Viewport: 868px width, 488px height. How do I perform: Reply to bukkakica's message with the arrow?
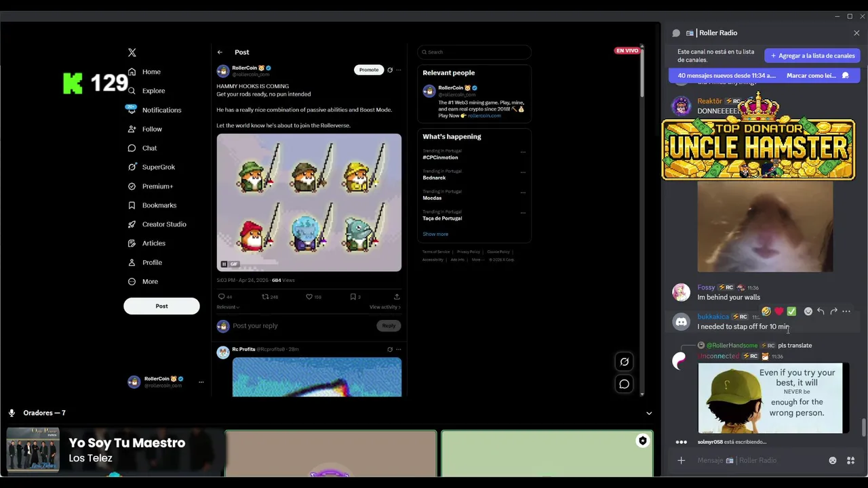pyautogui.click(x=821, y=312)
